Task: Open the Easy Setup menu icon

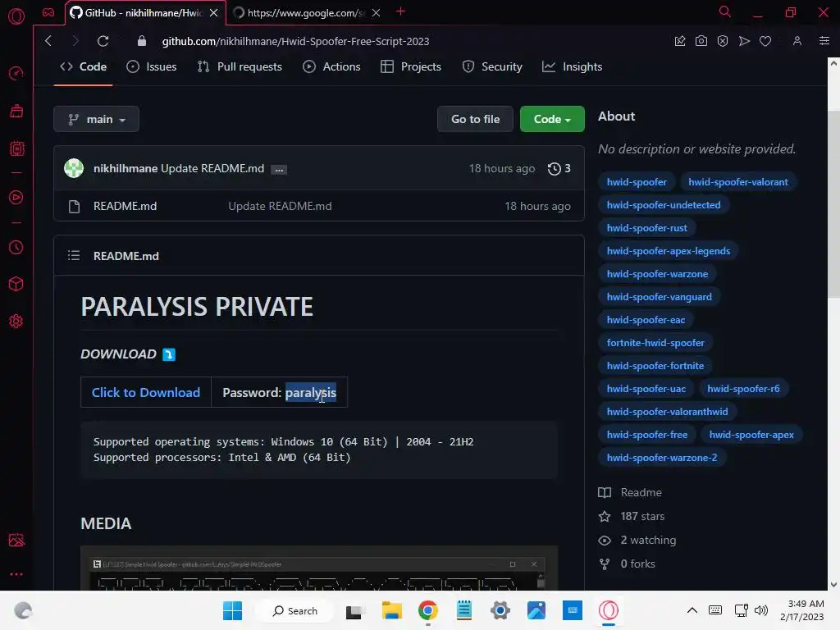Action: 824,41
